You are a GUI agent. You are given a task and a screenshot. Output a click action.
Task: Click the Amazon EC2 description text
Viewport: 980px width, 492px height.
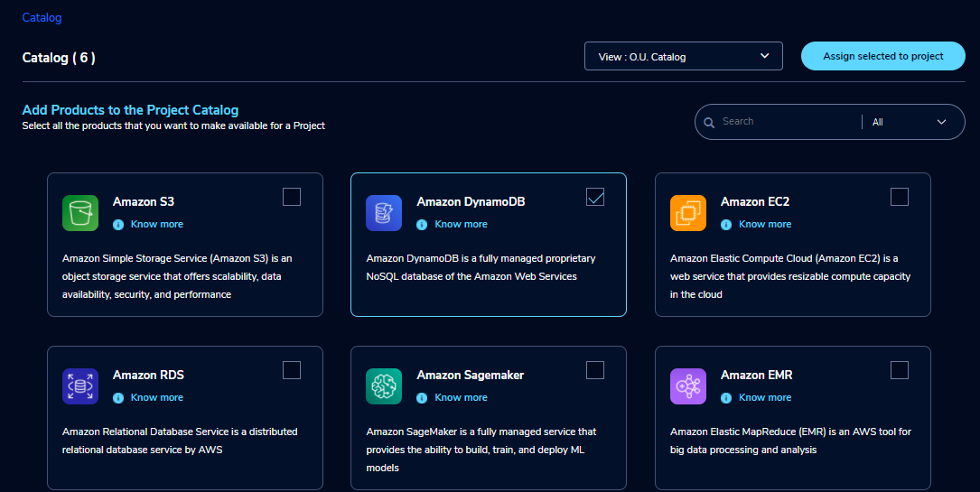click(790, 276)
